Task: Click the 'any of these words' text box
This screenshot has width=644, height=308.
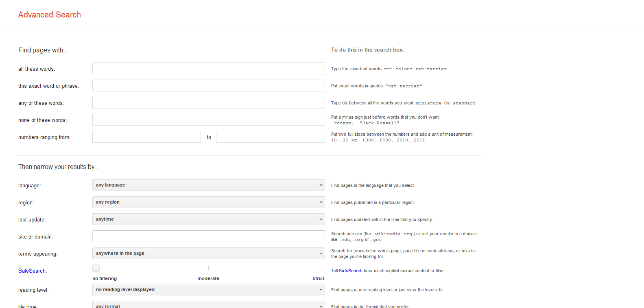Action: pos(208,103)
